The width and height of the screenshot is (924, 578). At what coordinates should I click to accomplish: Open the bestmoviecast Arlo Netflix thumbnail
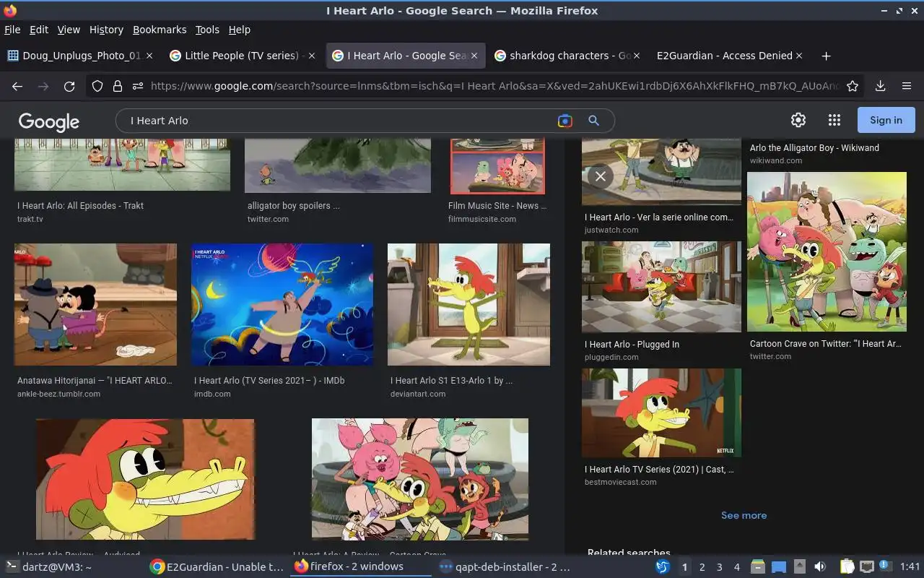661,413
